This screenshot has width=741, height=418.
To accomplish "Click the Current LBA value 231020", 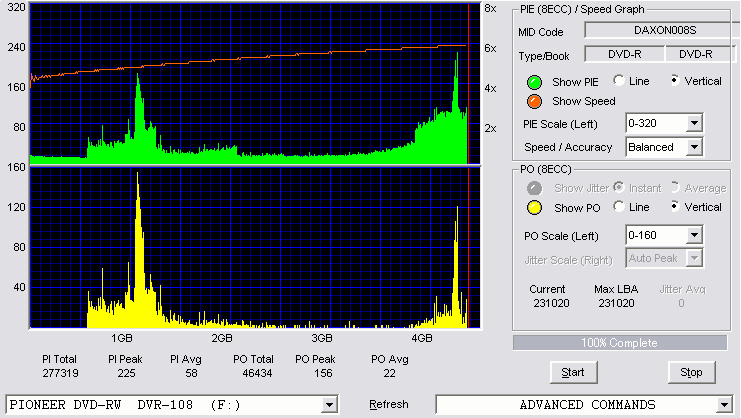I will [551, 303].
